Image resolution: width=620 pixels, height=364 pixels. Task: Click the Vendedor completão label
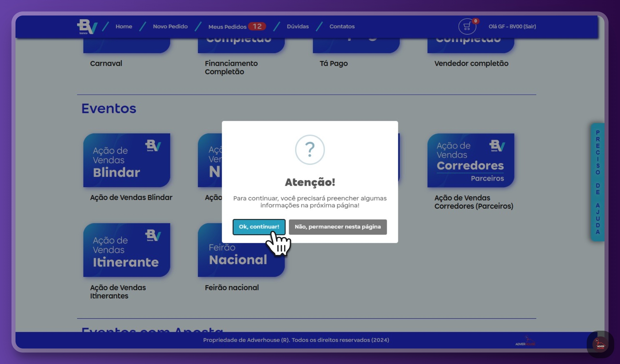471,63
